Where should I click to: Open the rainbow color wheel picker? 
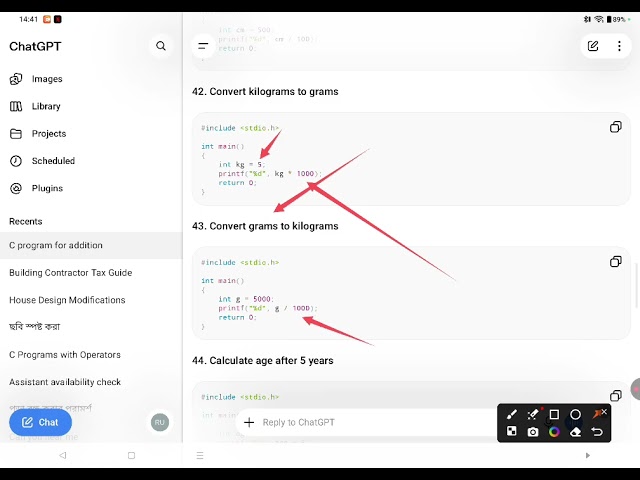(x=554, y=432)
